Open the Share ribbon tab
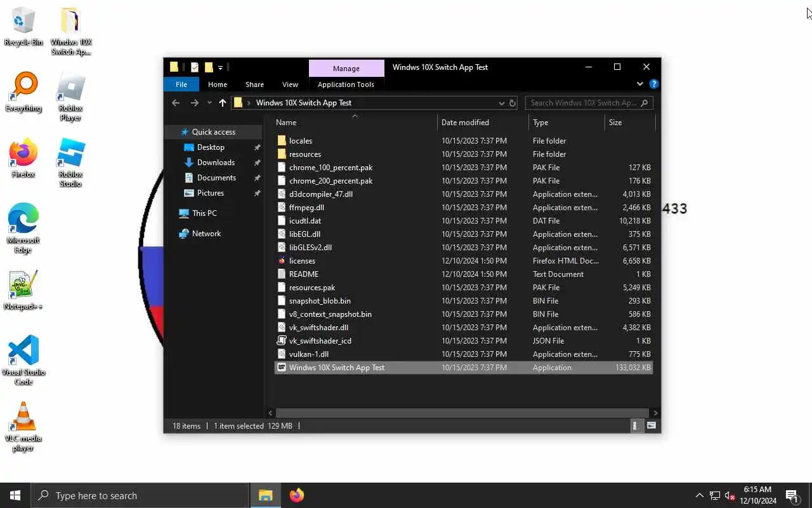 tap(254, 84)
